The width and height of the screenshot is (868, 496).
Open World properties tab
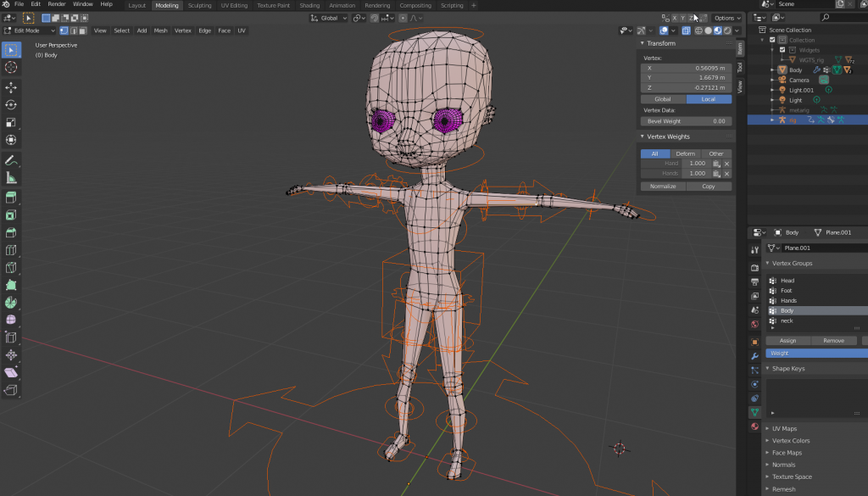coord(754,325)
